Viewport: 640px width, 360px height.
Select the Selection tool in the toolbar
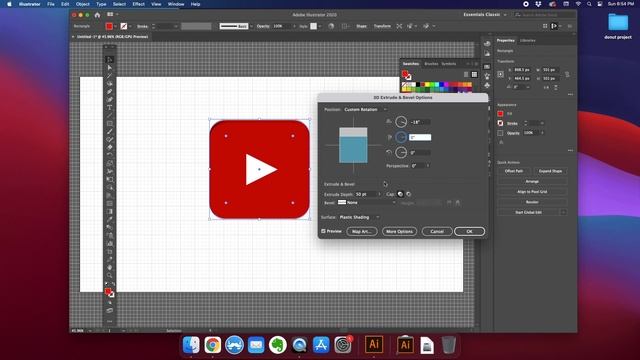tap(109, 60)
